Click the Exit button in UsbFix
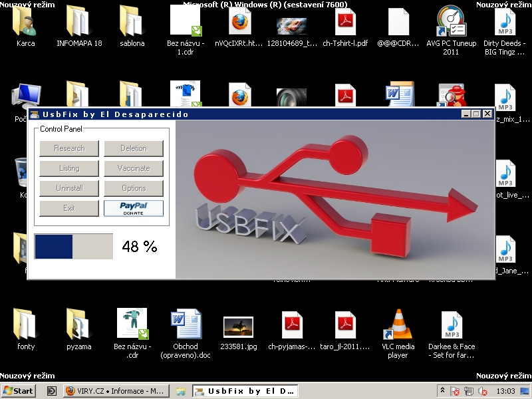This screenshot has height=399, width=532. coord(69,208)
